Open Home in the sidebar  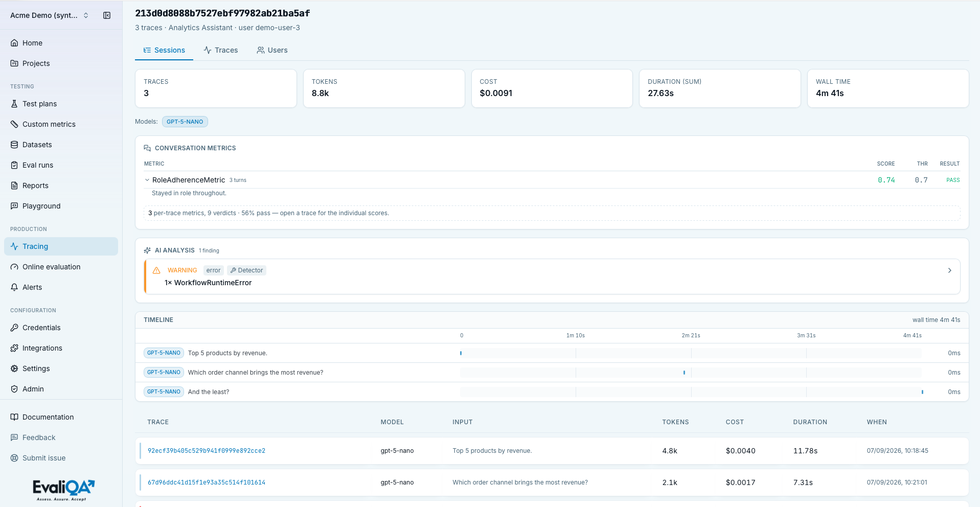tap(61, 43)
